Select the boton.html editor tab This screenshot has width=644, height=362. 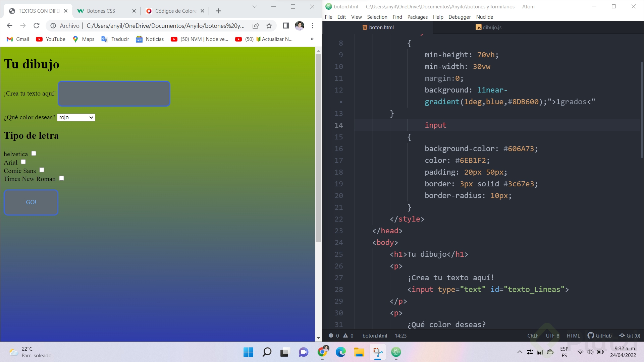click(378, 27)
